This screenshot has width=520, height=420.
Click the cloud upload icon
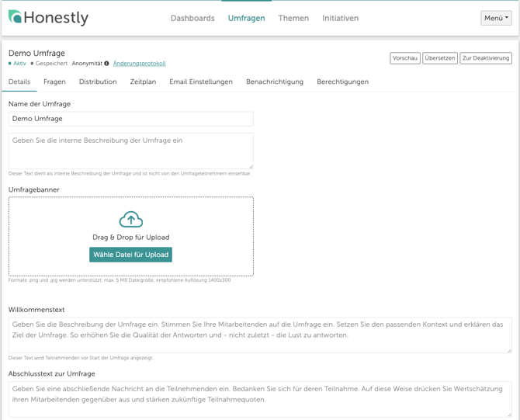(x=130, y=220)
